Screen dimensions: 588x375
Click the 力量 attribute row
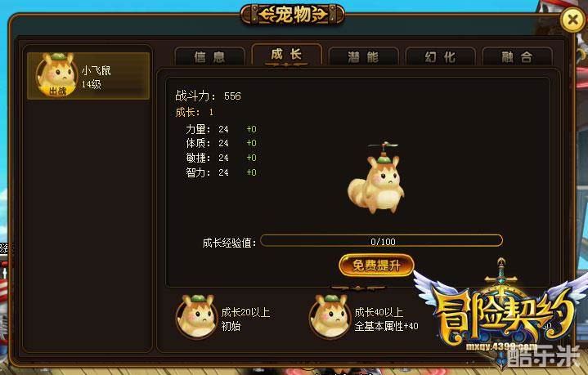222,129
